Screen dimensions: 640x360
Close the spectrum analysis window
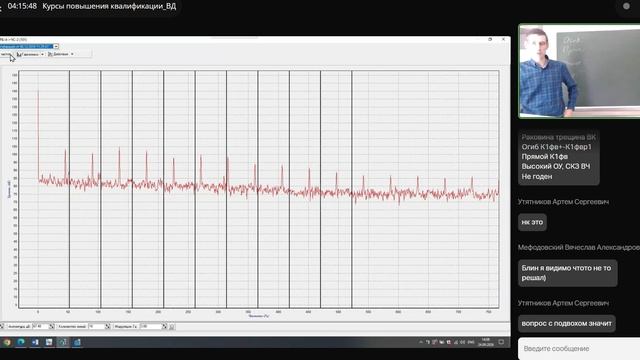tap(503, 39)
